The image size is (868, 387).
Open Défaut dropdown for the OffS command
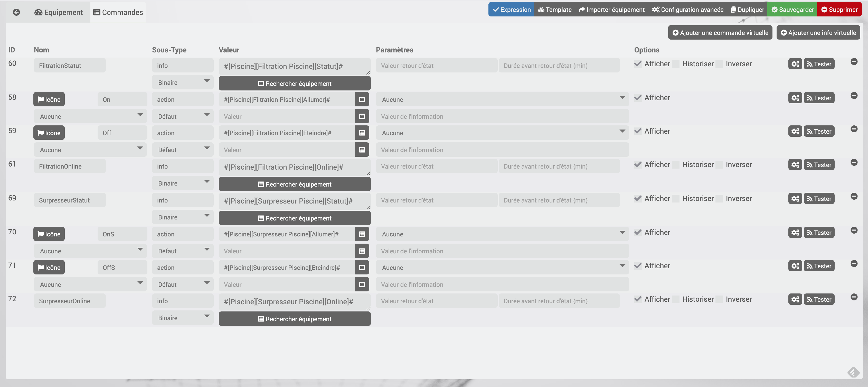click(x=183, y=284)
